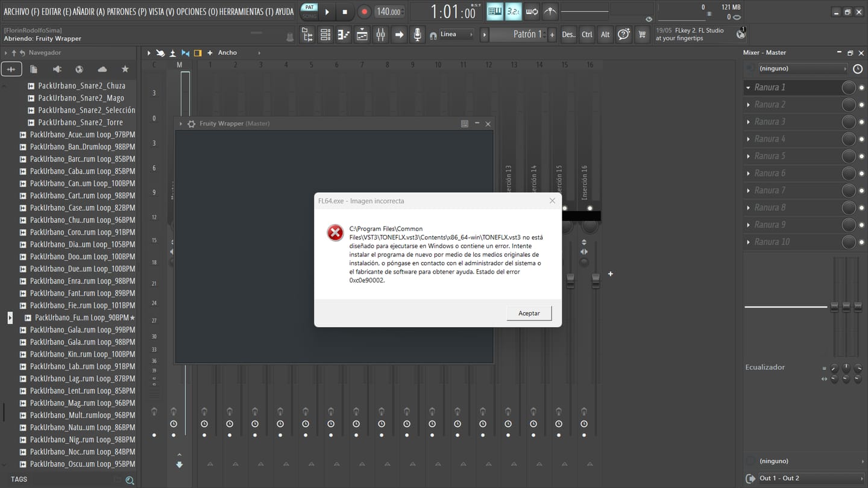The height and width of the screenshot is (488, 868).
Task: Open the Patrón 1 pattern selector
Action: (518, 34)
